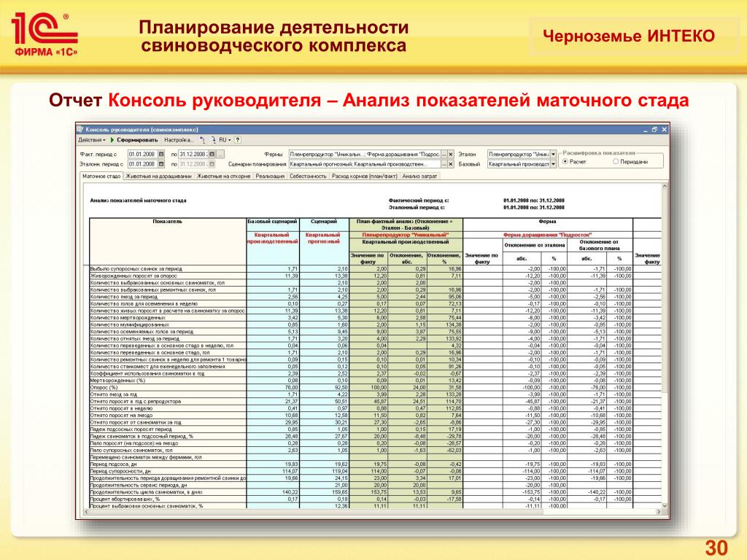Click the console window title icon
Viewport: 747px width, 560px height.
tap(80, 129)
